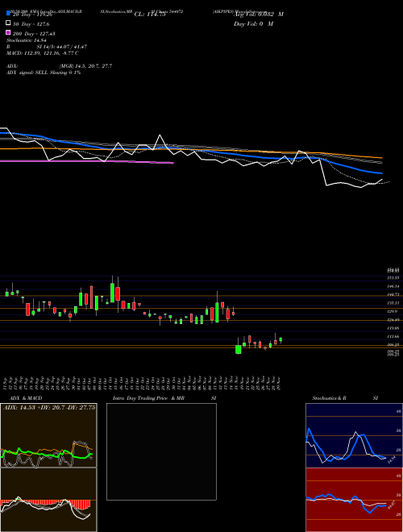Click the Stochastics & RSI panel title
Screen dimensions: 403x532
click(x=345, y=398)
